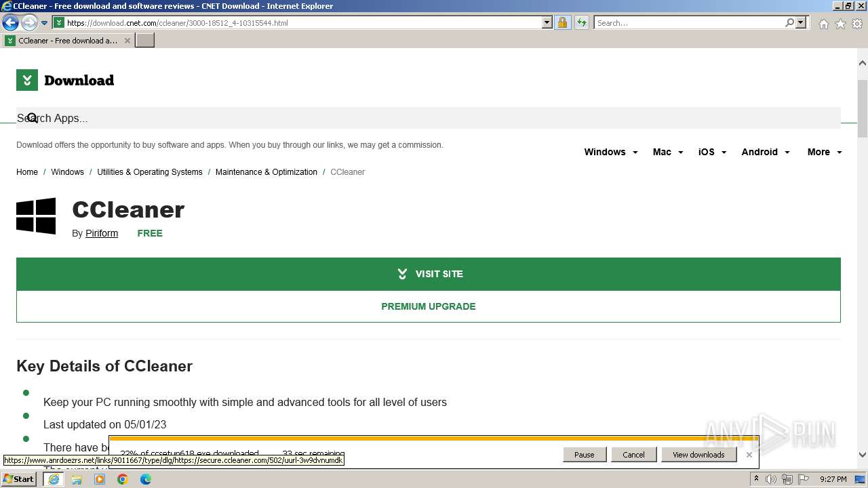
Task: Open Internet Explorer from the taskbar
Action: [x=54, y=479]
